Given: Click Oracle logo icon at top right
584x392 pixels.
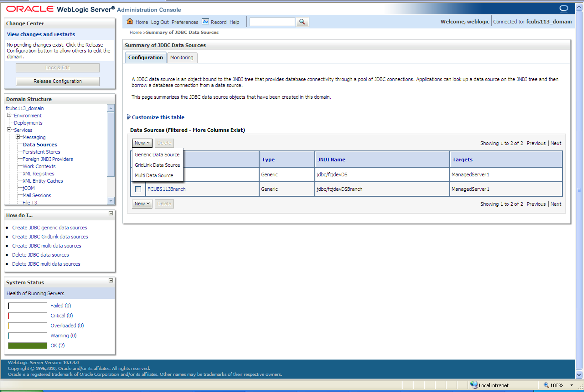Looking at the screenshot, I should 563,9.
